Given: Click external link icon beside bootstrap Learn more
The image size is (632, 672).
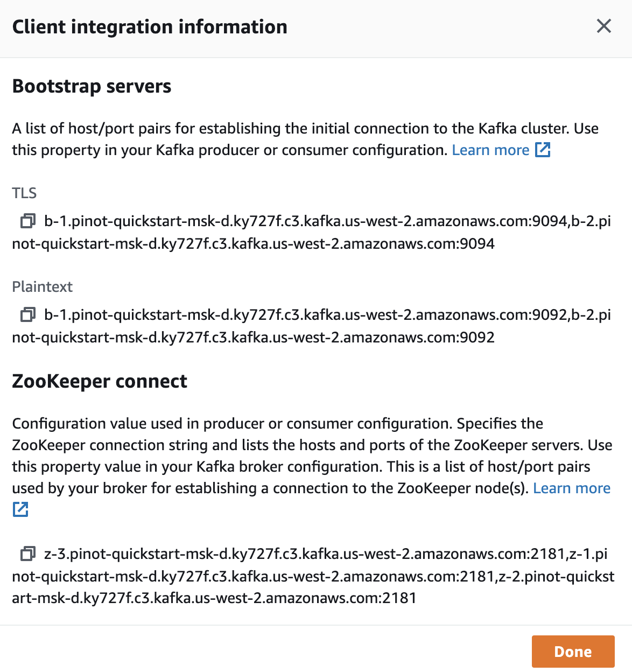Looking at the screenshot, I should [543, 150].
